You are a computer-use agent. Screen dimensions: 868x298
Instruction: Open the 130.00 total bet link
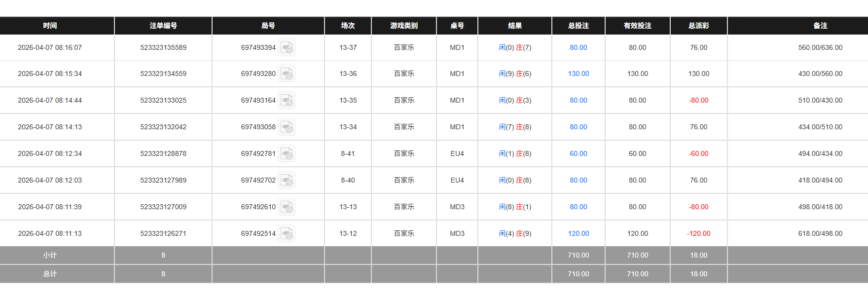click(579, 74)
